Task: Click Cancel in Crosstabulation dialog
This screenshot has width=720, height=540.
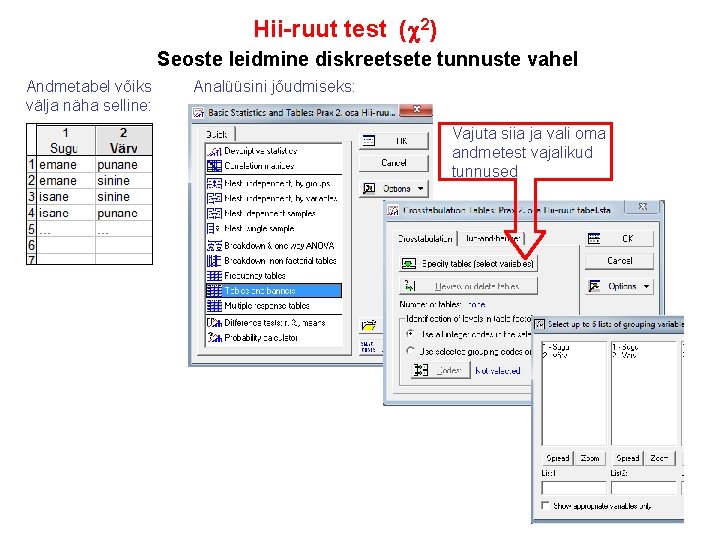Action: (x=619, y=260)
